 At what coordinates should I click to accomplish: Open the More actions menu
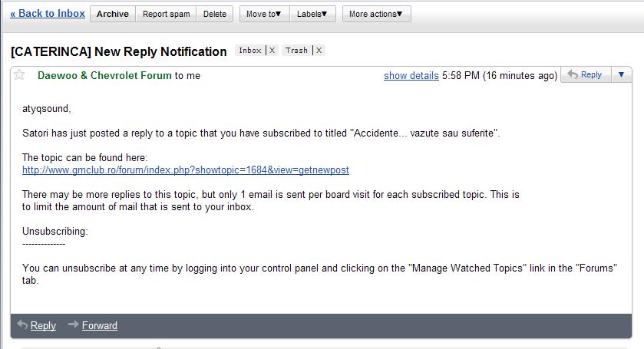[x=376, y=14]
